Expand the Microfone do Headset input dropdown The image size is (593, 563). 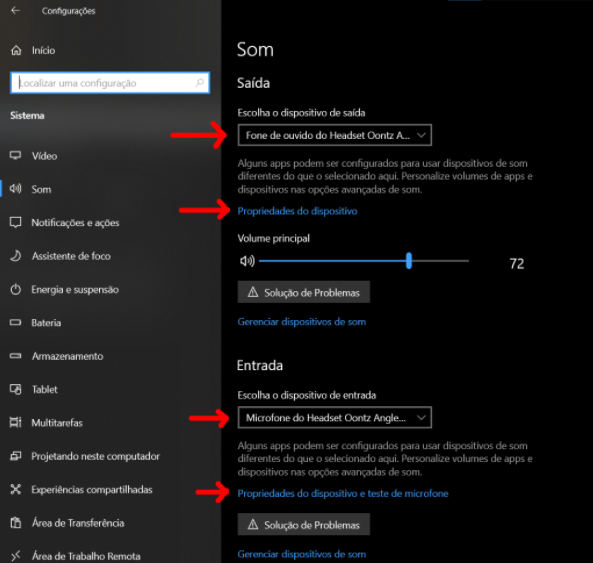pos(334,417)
